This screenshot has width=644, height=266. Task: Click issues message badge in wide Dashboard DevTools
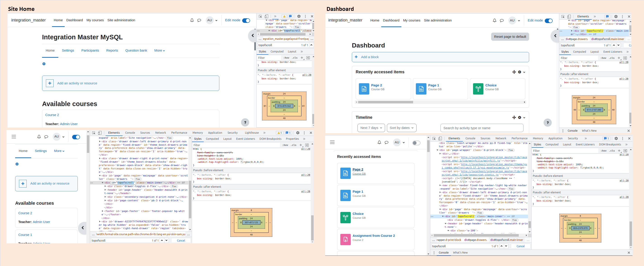pos(607,17)
